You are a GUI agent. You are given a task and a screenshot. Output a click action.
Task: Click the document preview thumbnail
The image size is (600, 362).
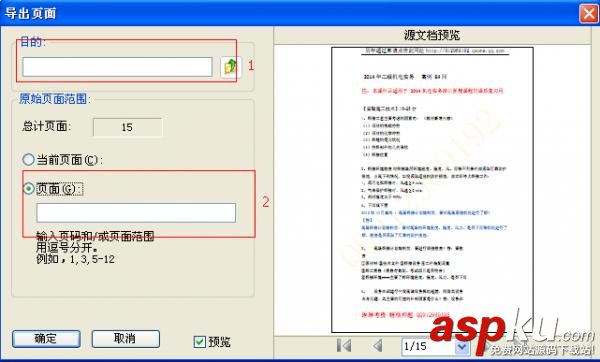(x=432, y=190)
